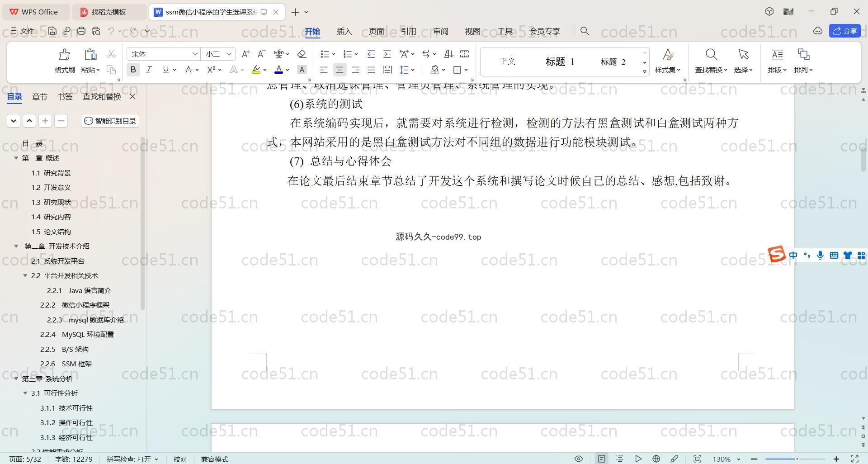Switch to the 引用 ribbon tab
Screen dimensions: 868x464
coord(408,31)
